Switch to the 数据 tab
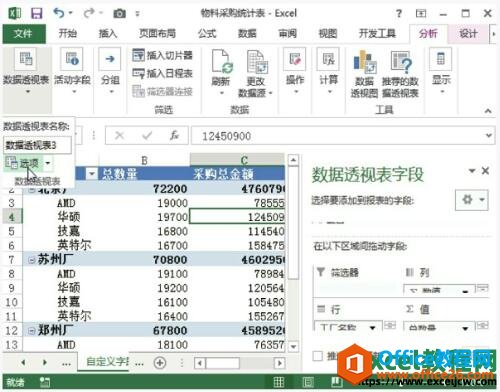The width and height of the screenshot is (500, 392). coord(247,33)
